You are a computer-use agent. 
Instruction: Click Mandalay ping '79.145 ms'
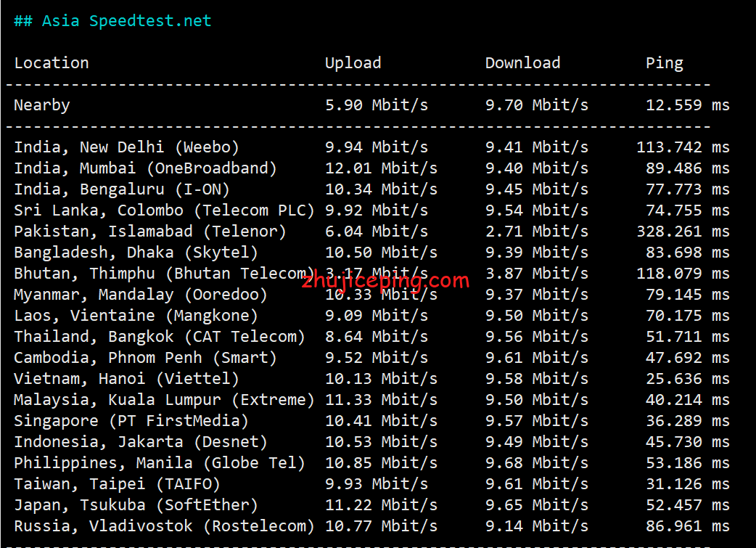coord(688,295)
